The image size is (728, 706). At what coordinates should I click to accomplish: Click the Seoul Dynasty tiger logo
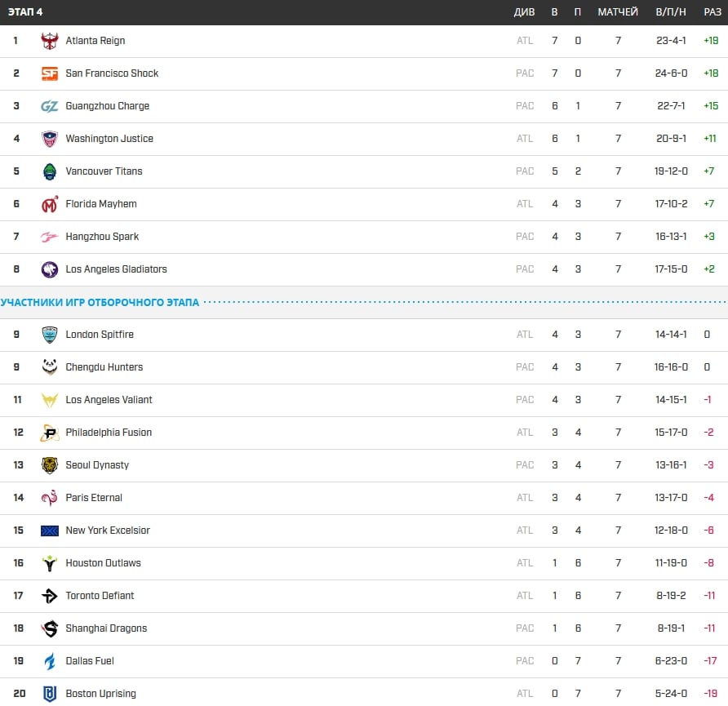50,465
